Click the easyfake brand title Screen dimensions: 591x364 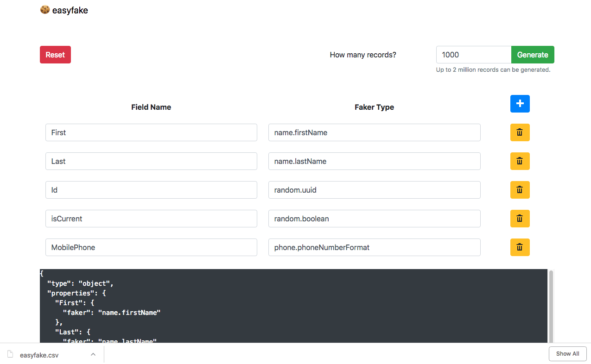point(70,10)
